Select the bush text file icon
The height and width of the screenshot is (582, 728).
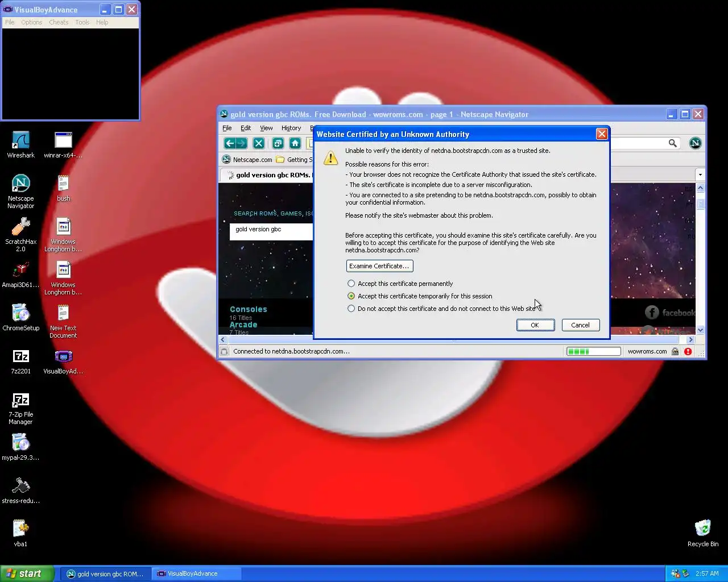pos(63,188)
